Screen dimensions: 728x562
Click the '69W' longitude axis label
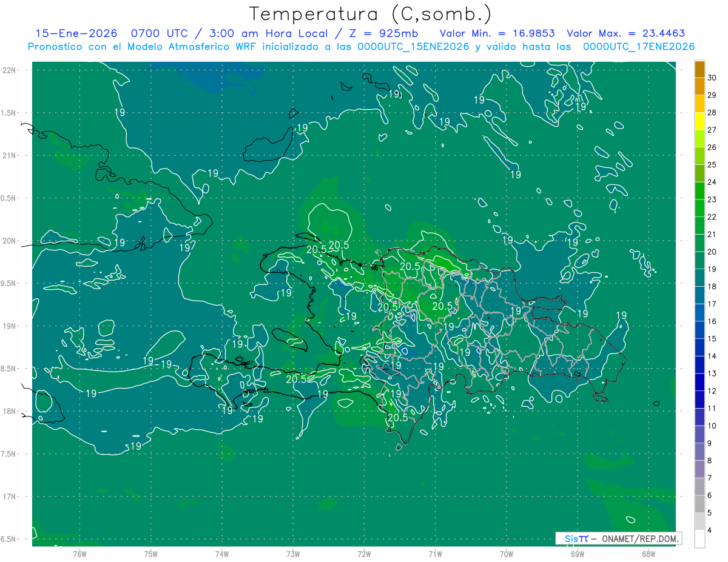[578, 554]
